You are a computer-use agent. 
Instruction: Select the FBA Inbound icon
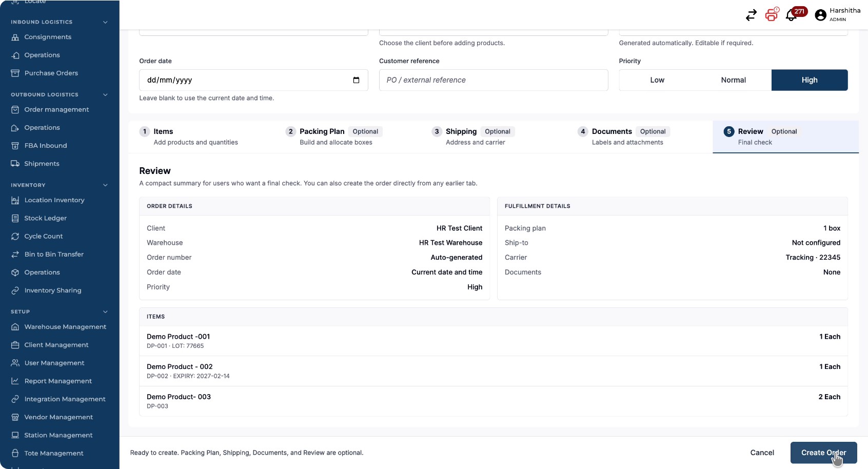[x=15, y=146]
